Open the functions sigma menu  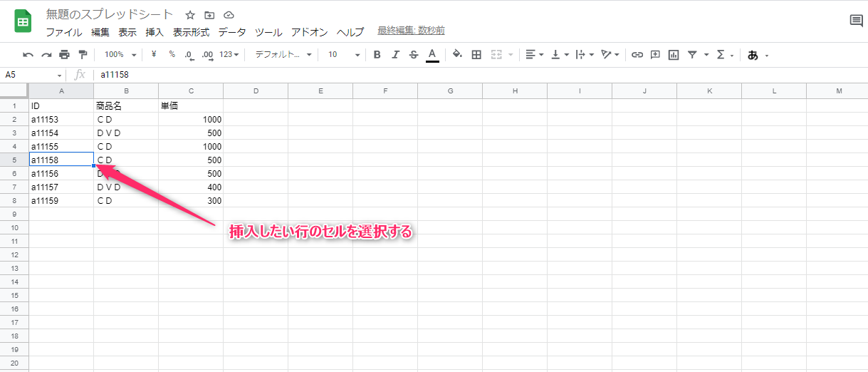(724, 54)
